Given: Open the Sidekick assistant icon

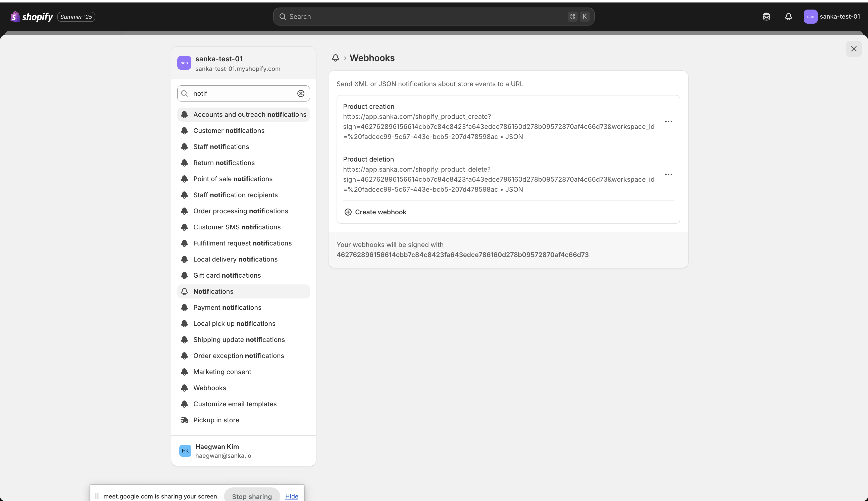Looking at the screenshot, I should pos(766,17).
